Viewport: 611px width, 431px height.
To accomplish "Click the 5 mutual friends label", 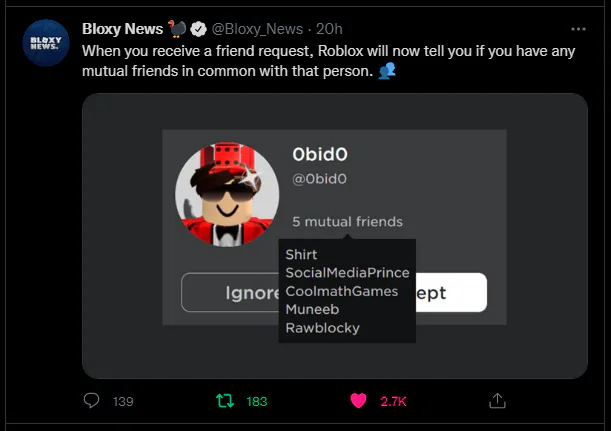I will click(x=347, y=221).
